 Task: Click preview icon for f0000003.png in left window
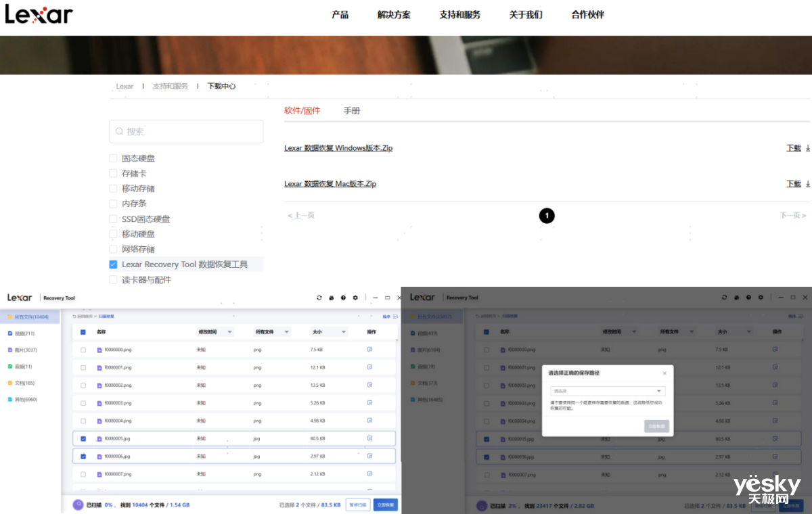[x=370, y=402]
